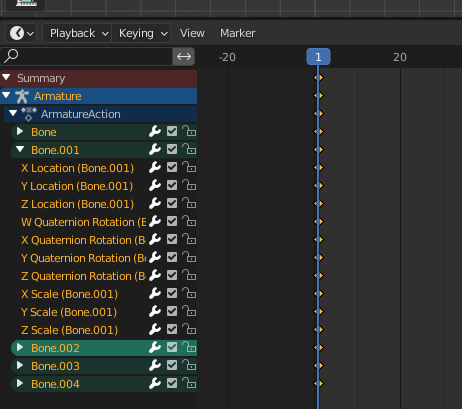Disable the Y Location (Bone.001) checkbox

(172, 186)
